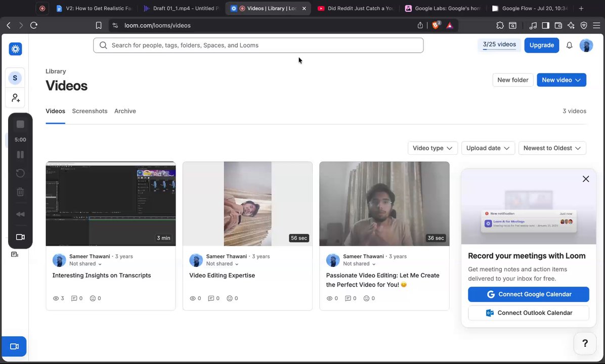Image resolution: width=605 pixels, height=364 pixels.
Task: Close the Videos | Library browser tab
Action: (x=304, y=9)
